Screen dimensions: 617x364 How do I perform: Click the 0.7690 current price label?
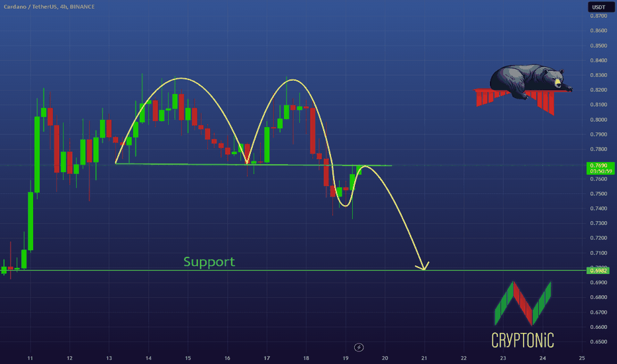coord(600,168)
